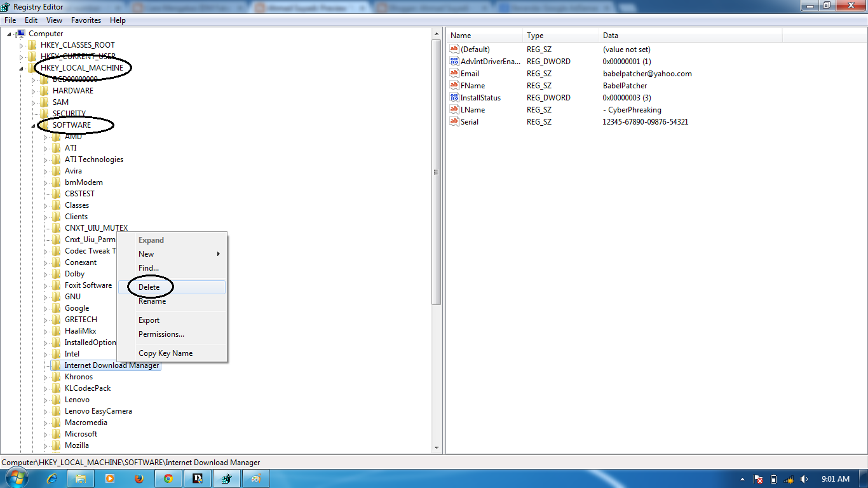Click the taskbar clock showing 9:01 AM
This screenshot has width=868, height=488.
(x=835, y=479)
